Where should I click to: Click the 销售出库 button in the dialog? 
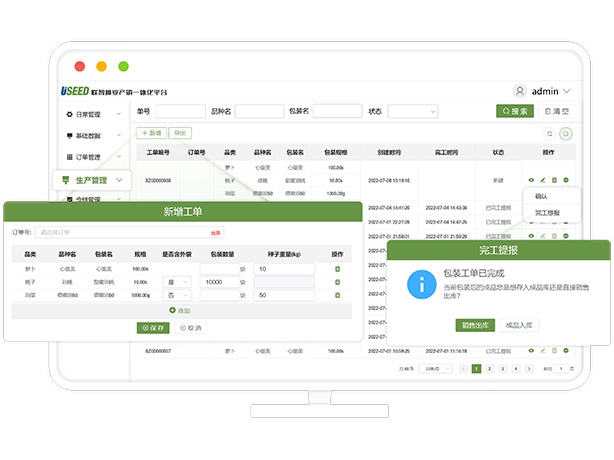coord(476,324)
